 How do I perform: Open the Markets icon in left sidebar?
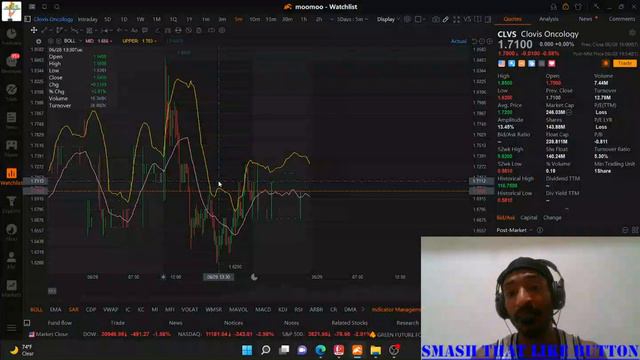tap(11, 287)
